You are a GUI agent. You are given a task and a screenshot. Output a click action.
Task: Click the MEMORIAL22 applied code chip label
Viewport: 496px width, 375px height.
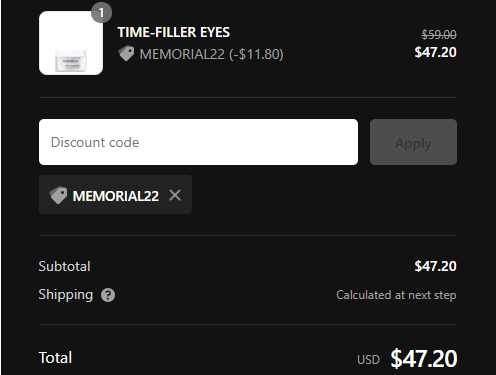click(116, 196)
